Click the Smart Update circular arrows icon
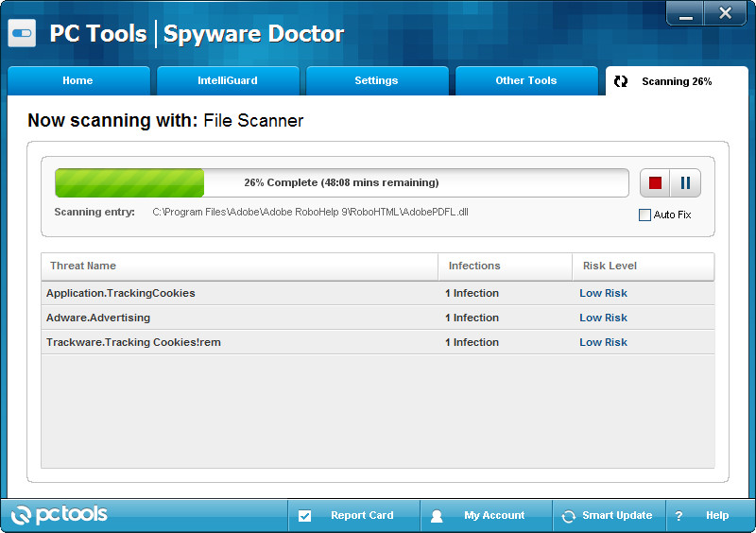This screenshot has height=533, width=756. (569, 516)
